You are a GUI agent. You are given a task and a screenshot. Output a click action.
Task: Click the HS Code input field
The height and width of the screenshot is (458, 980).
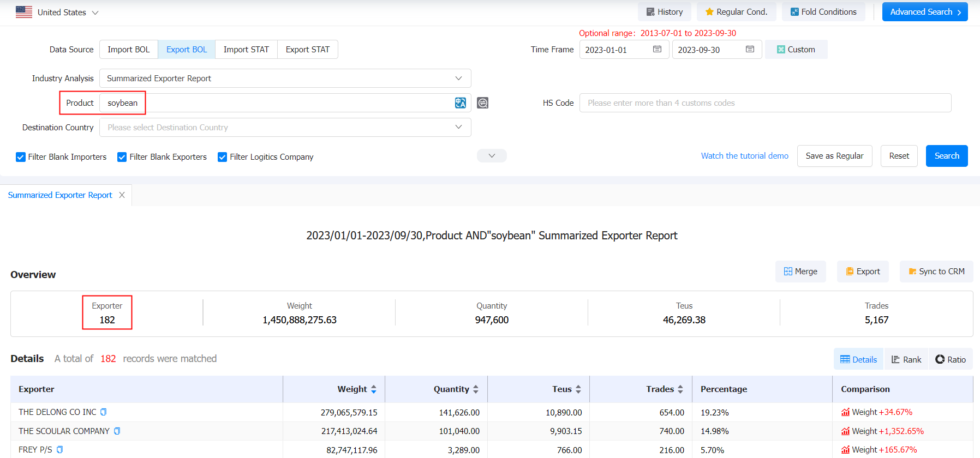[765, 103]
